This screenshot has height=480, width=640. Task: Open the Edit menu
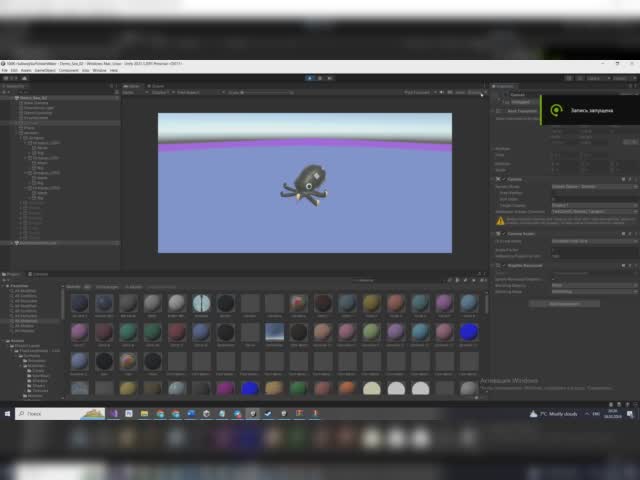click(x=14, y=71)
